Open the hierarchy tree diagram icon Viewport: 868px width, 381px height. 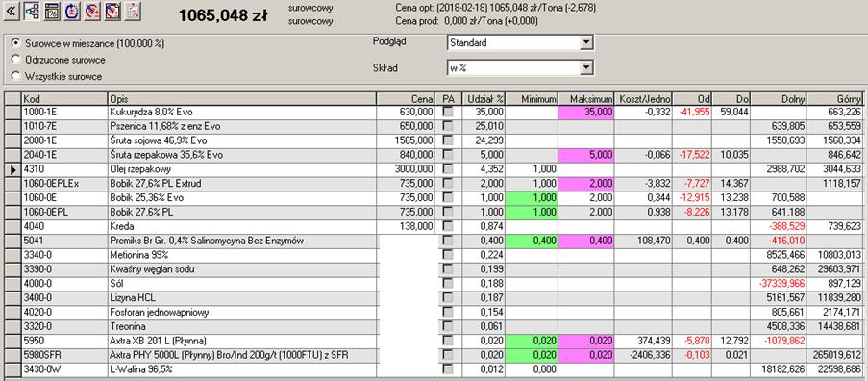pos(32,11)
